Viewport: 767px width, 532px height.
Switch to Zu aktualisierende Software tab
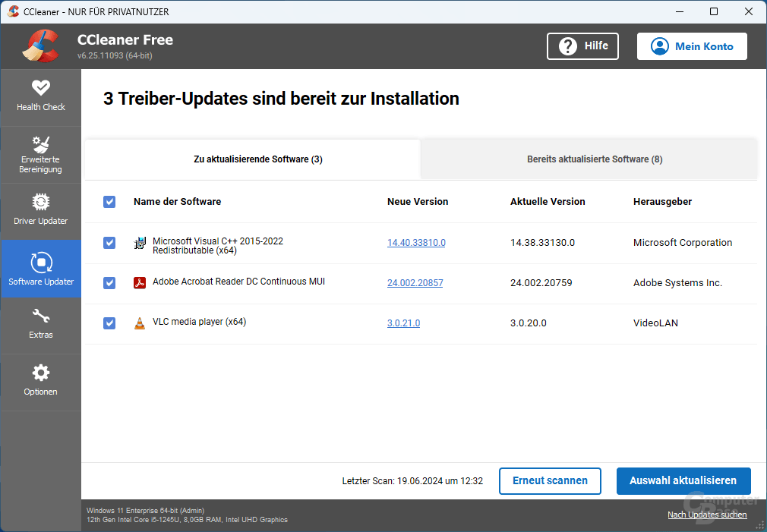click(x=253, y=159)
